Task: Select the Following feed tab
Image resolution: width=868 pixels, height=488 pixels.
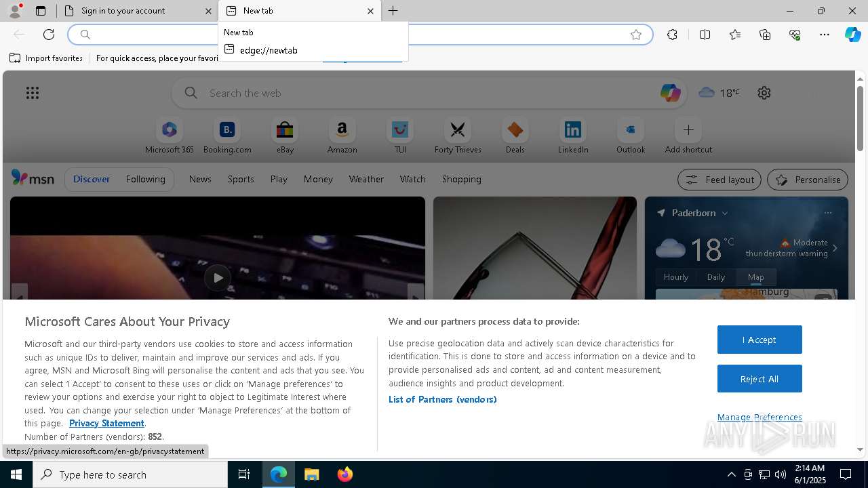Action: [145, 179]
